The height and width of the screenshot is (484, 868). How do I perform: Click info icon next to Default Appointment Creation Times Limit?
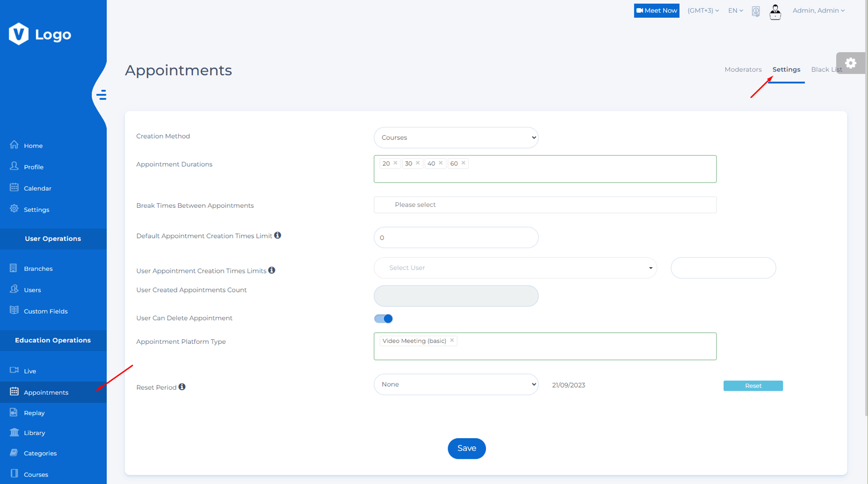pos(278,235)
